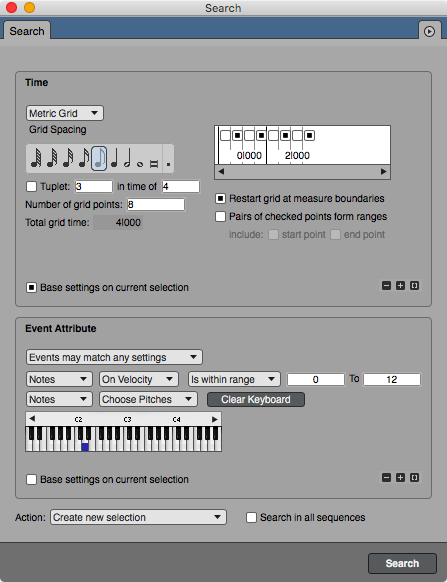
Task: Open the Metric Grid dropdown
Action: click(x=65, y=113)
